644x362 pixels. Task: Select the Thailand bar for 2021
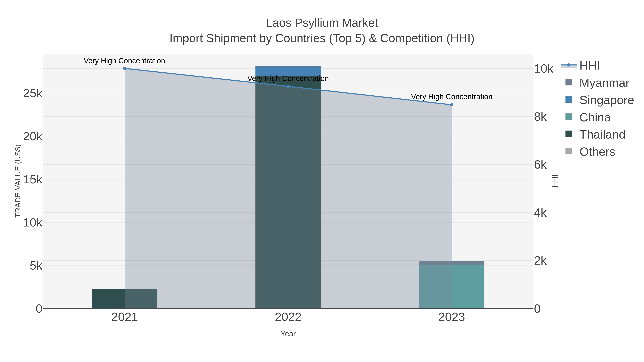click(x=125, y=299)
